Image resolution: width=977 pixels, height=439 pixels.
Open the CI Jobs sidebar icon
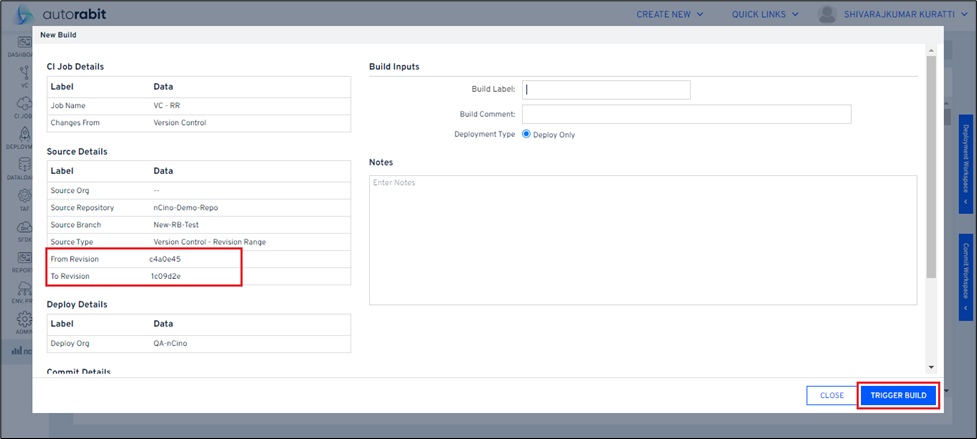(18, 110)
